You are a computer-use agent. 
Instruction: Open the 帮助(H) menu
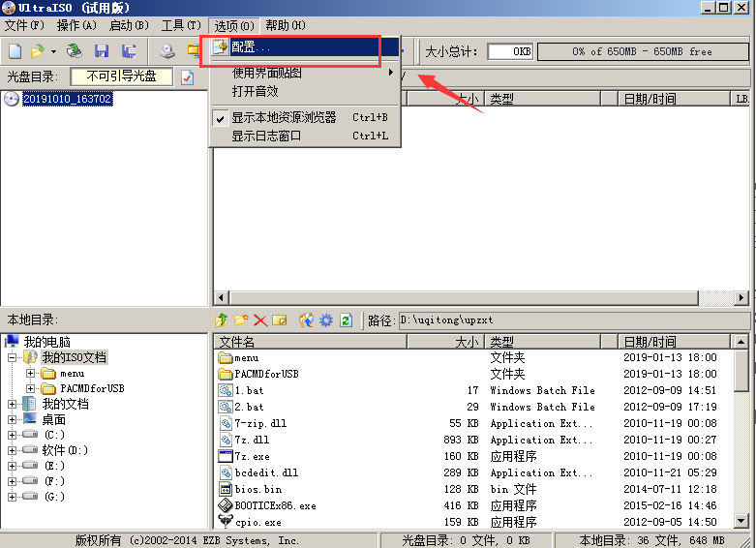286,25
